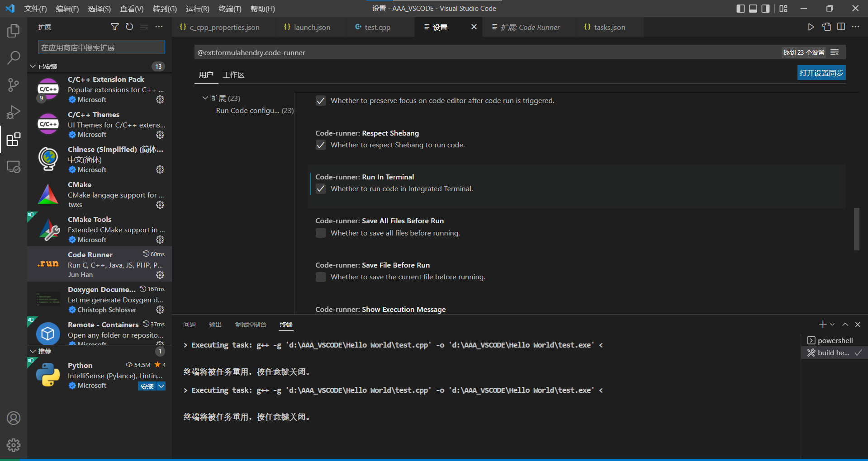Enable Save All Files Before Run
Image resolution: width=868 pixels, height=461 pixels.
click(x=321, y=233)
